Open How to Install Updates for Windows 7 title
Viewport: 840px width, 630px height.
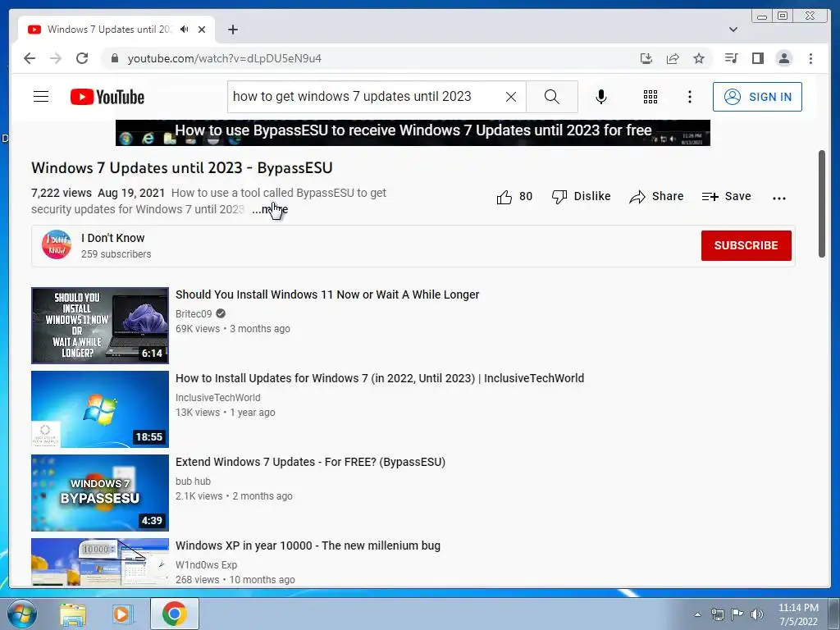point(380,378)
